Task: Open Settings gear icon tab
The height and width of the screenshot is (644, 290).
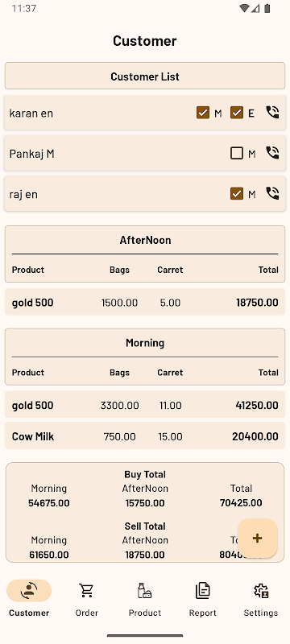Action: pos(261,599)
